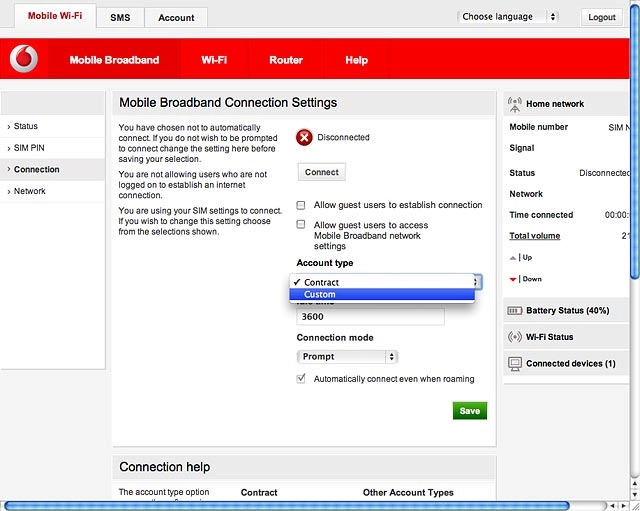Click the green Save button
The height and width of the screenshot is (511, 640).
tap(470, 411)
